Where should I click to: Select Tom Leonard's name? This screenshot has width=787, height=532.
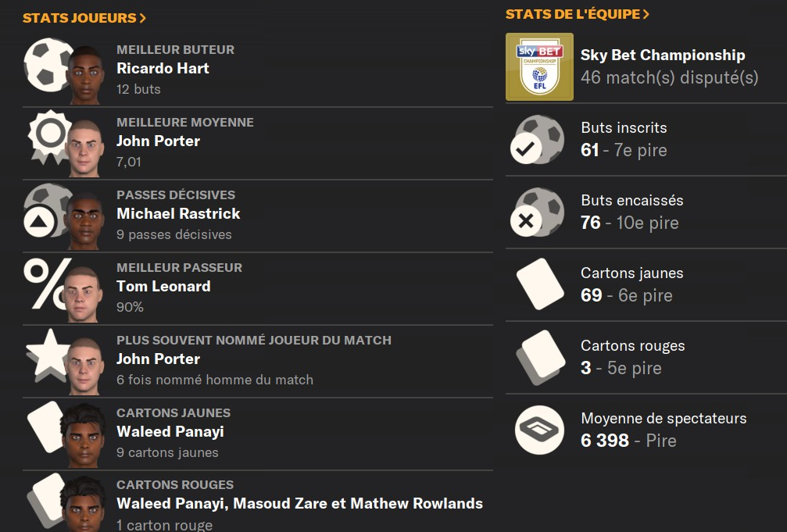(x=163, y=287)
